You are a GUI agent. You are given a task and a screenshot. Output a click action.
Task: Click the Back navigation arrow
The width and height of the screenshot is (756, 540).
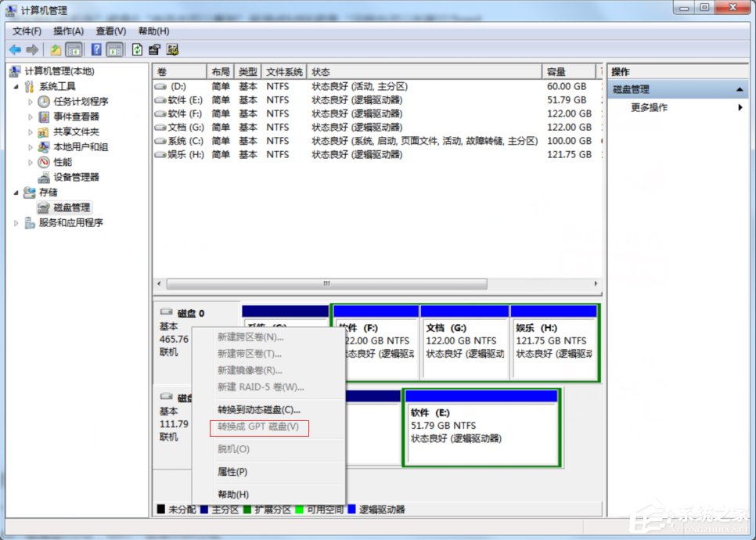pos(14,49)
